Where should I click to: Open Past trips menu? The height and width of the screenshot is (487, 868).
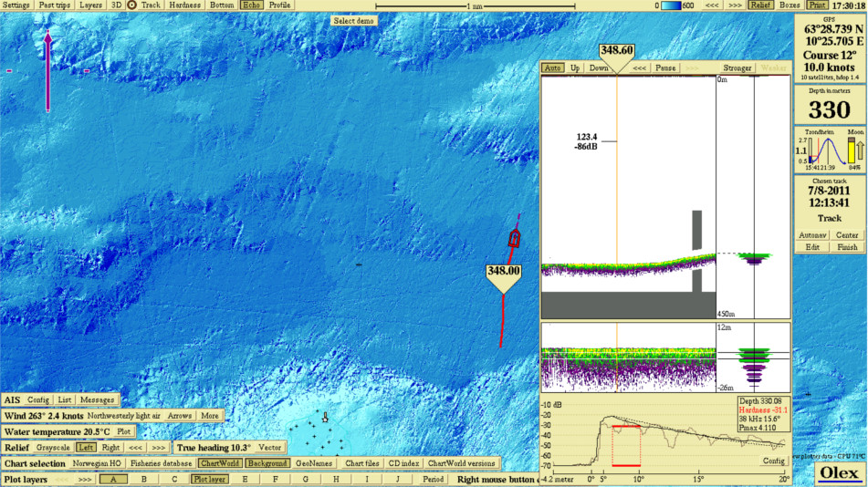pos(54,5)
